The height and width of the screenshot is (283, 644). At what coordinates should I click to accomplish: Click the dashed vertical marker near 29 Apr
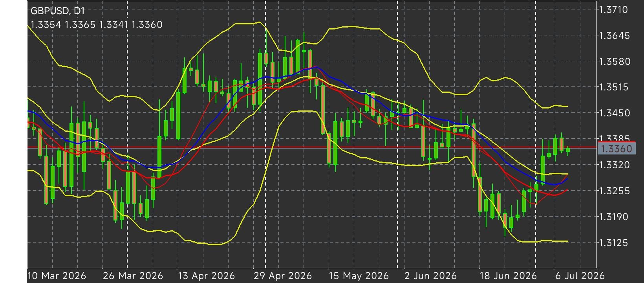point(265,134)
